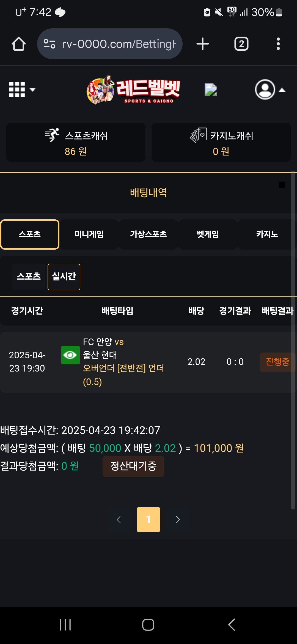This screenshot has width=297, height=644.
Task: Click the 진행중 status badge
Action: click(277, 362)
